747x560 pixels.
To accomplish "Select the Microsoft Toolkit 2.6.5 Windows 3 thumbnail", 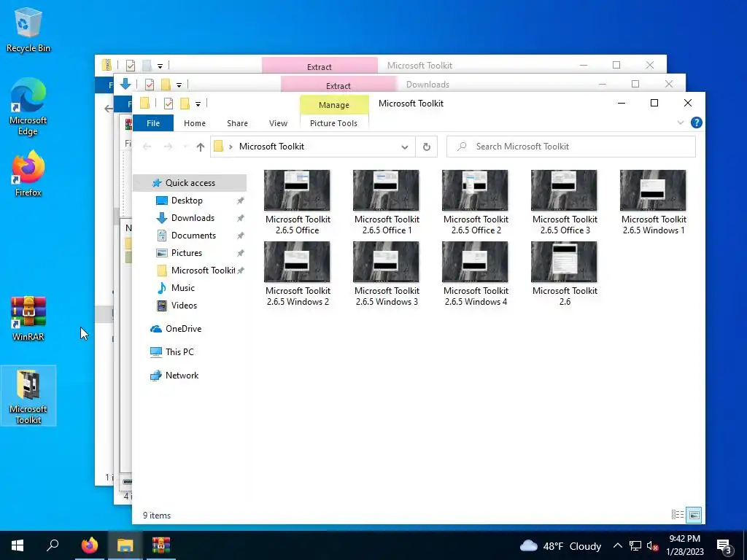I will point(386,262).
